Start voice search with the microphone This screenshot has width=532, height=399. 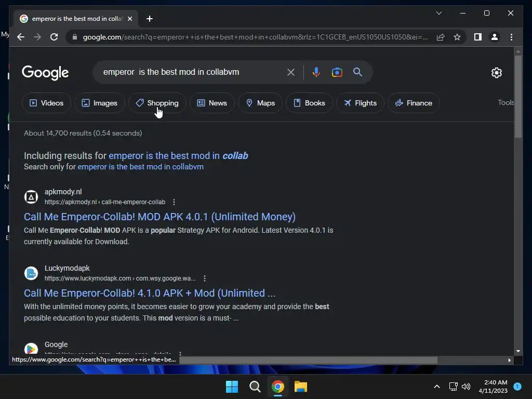[x=316, y=72]
